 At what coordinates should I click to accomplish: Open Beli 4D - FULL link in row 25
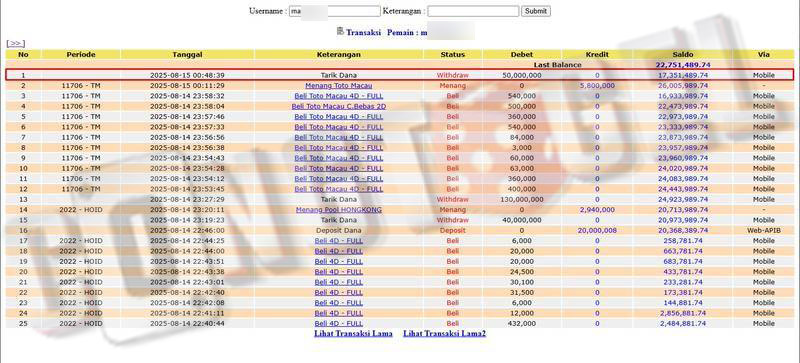pos(339,324)
